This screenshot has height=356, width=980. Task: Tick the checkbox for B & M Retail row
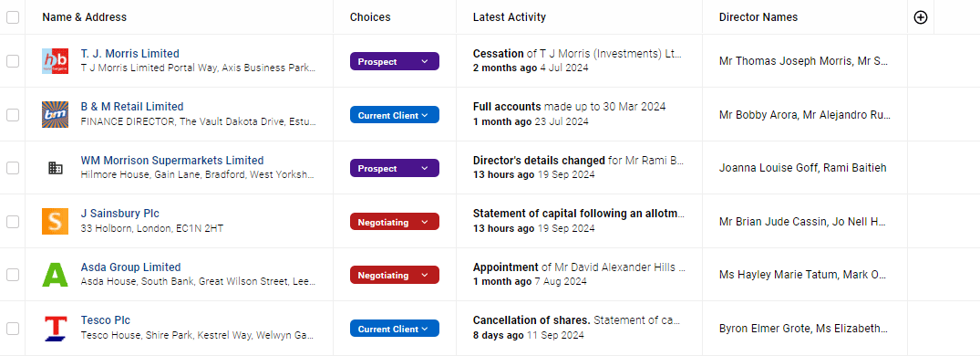pos(13,114)
